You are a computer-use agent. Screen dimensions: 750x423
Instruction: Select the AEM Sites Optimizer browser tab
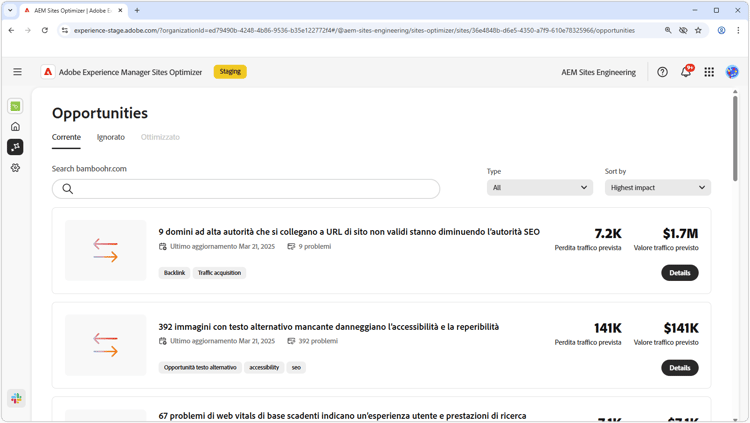click(73, 10)
